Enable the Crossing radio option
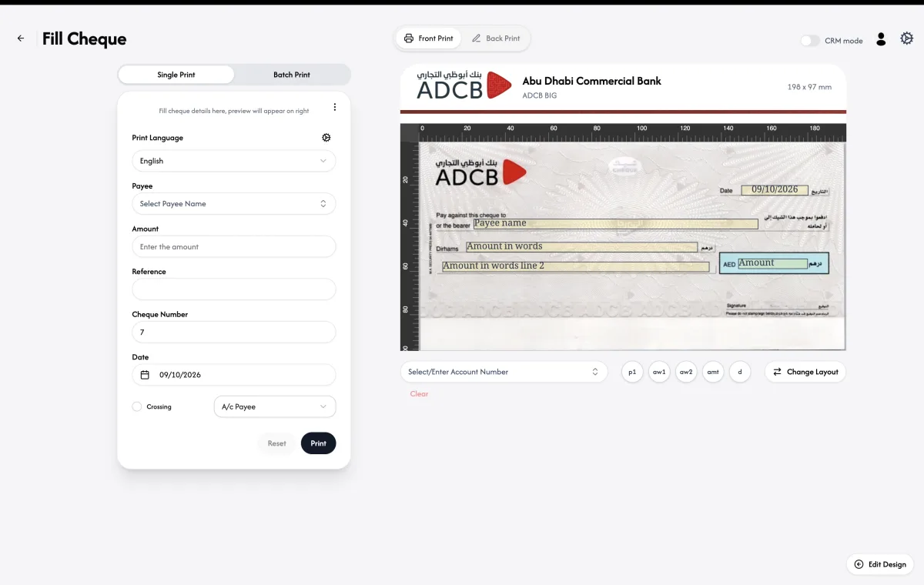 pos(137,406)
